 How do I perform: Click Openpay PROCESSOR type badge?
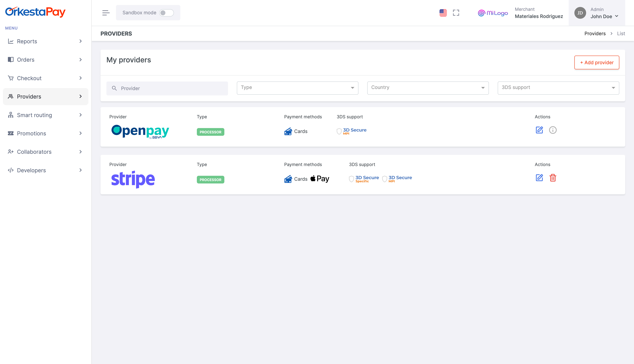(x=210, y=132)
